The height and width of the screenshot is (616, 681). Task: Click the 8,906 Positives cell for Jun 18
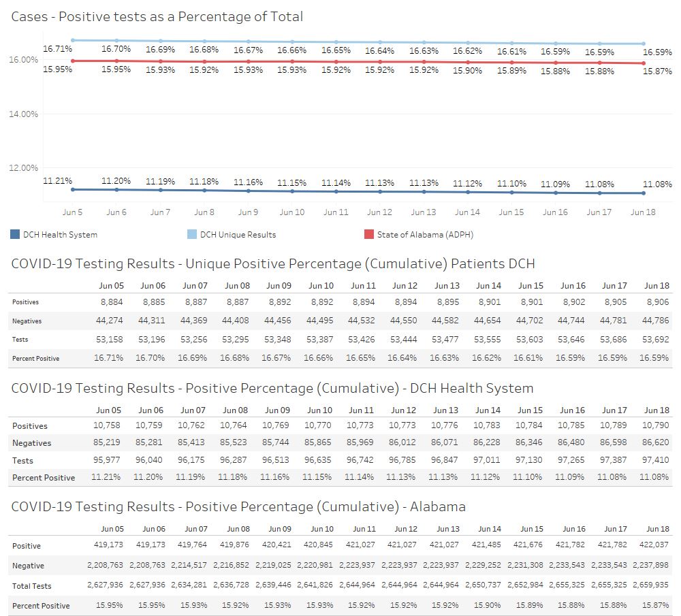point(658,302)
